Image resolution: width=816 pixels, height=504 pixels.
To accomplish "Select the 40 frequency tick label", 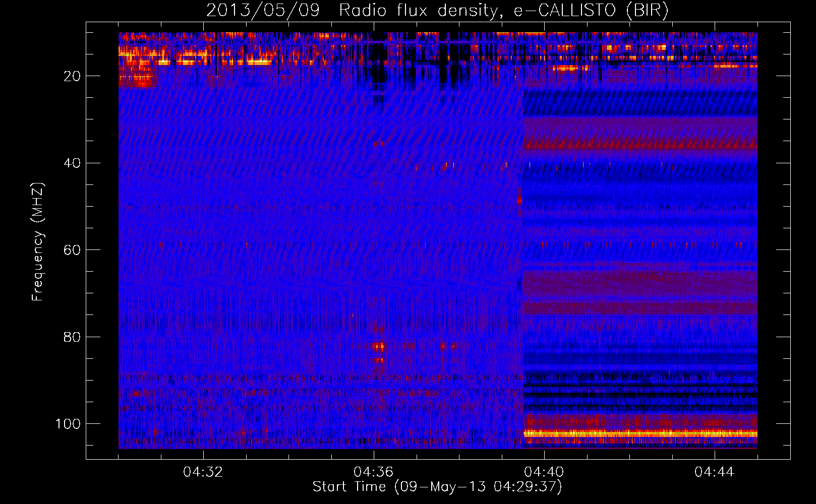I will click(x=72, y=163).
